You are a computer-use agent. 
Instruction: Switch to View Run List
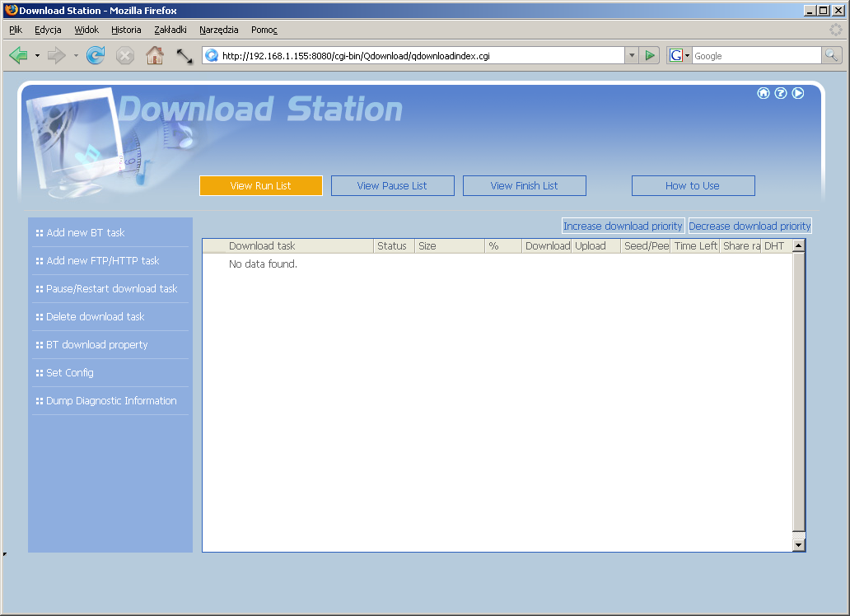261,185
